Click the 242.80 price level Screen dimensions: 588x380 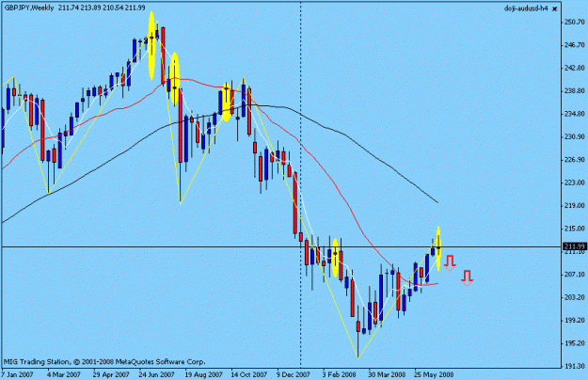[575, 68]
